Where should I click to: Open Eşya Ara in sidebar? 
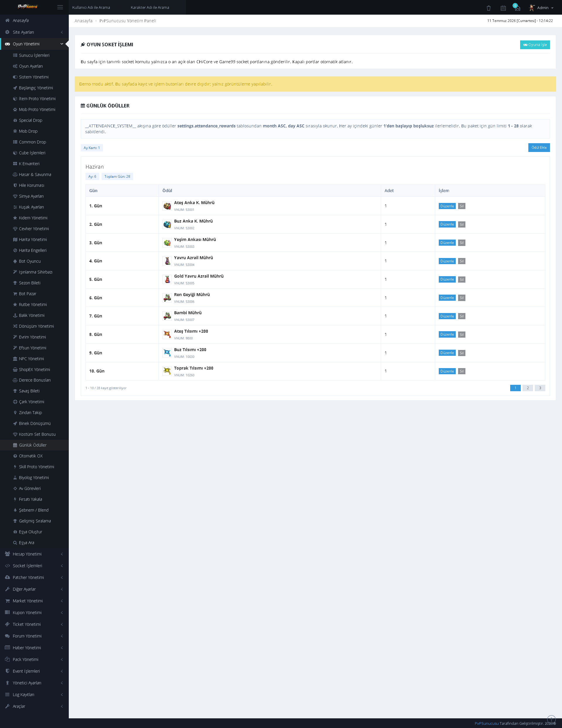(34, 543)
